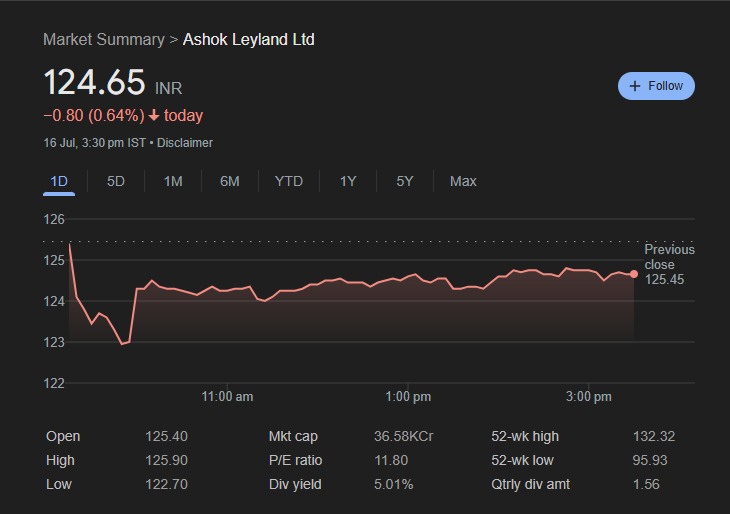The width and height of the screenshot is (730, 514).
Task: Click the 124 y-axis label
Action: click(54, 301)
